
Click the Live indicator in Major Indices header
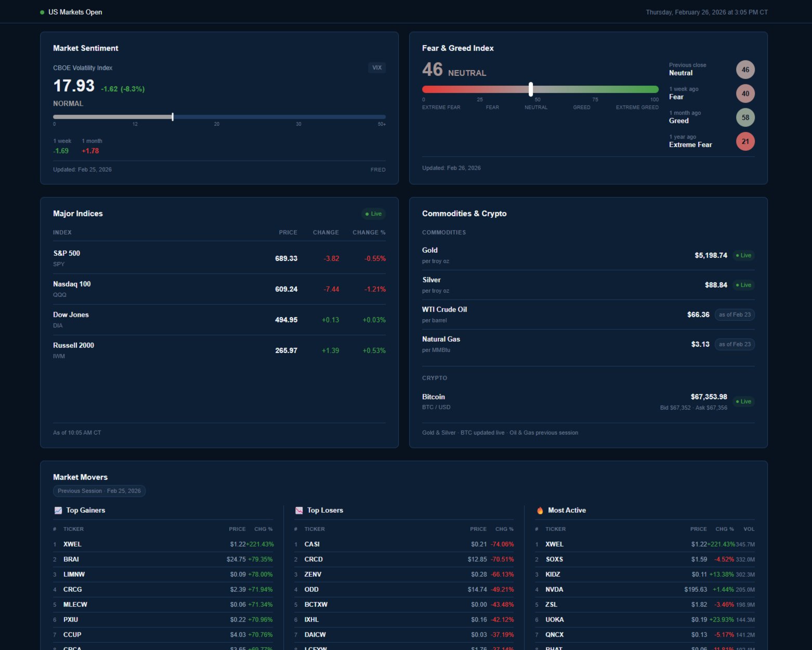tap(373, 214)
